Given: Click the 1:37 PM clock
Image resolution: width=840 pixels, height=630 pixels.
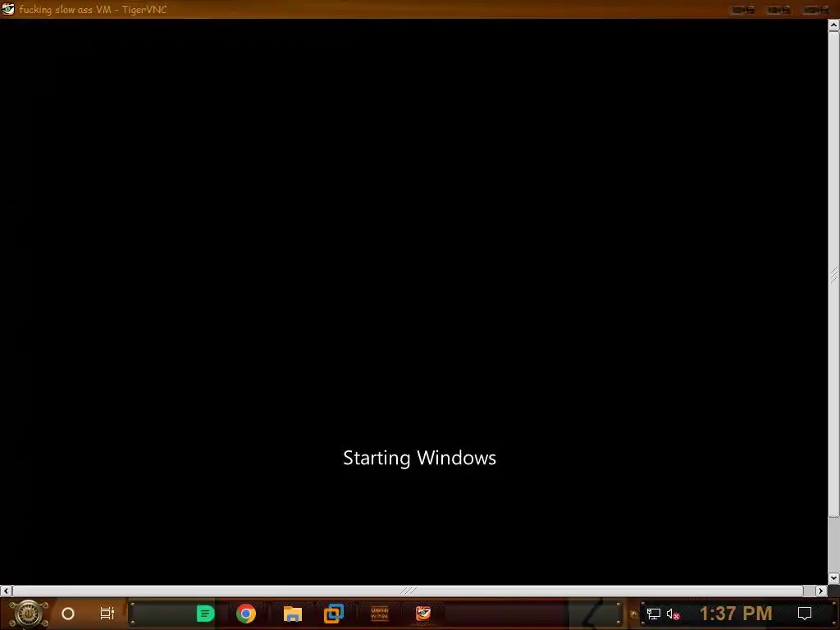Looking at the screenshot, I should (x=736, y=614).
